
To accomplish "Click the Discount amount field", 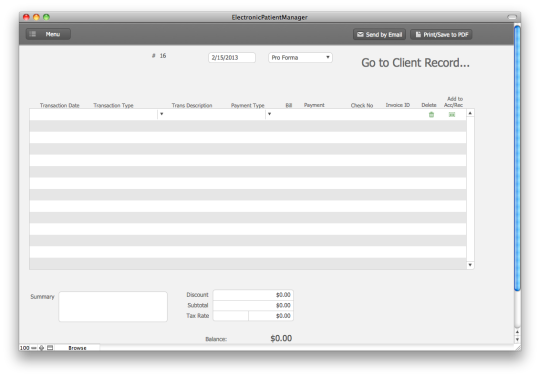I will [253, 295].
